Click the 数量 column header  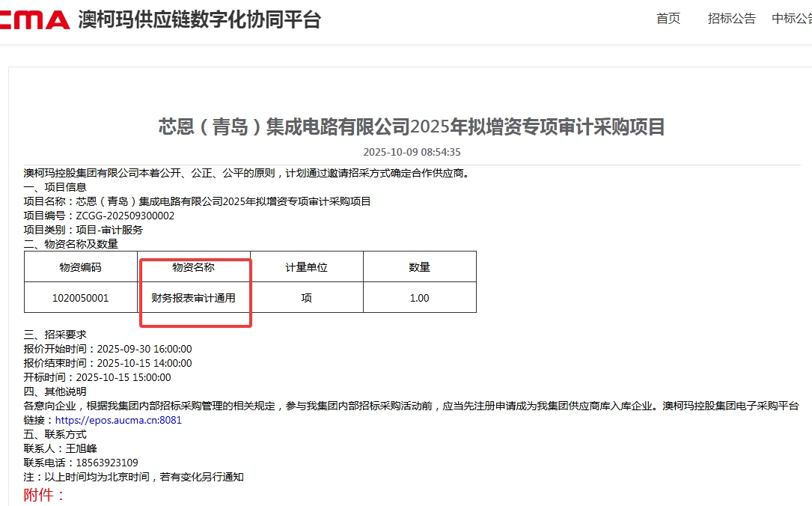click(419, 267)
